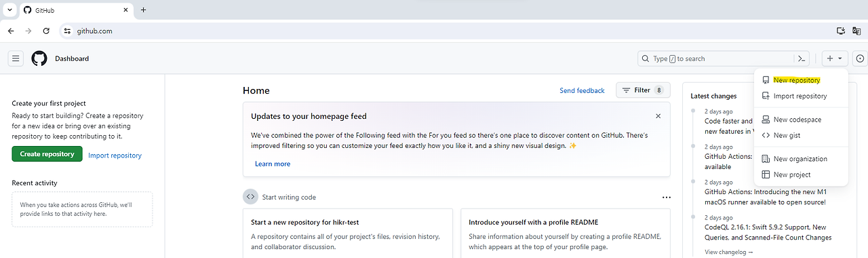The height and width of the screenshot is (258, 868).
Task: Go back with browser back arrow
Action: coord(11,31)
